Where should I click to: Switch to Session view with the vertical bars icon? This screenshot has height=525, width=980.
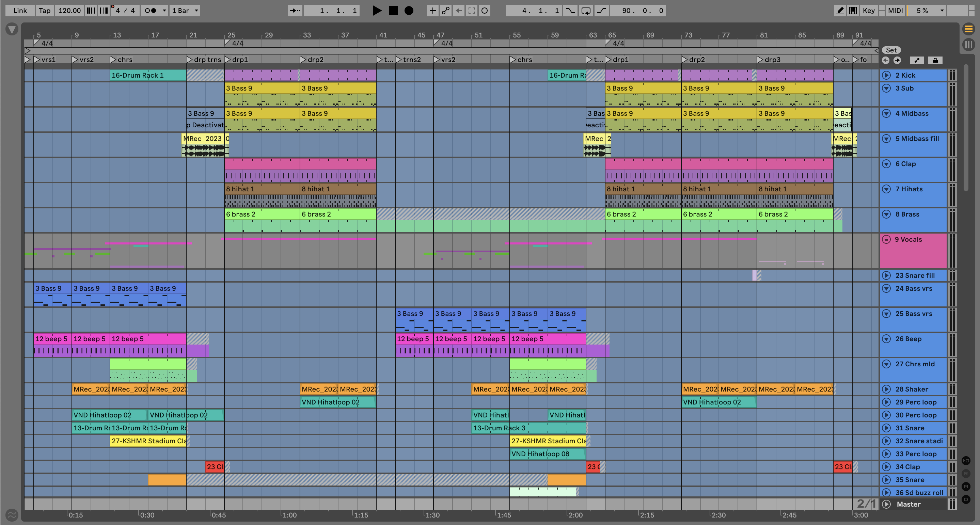pyautogui.click(x=968, y=45)
